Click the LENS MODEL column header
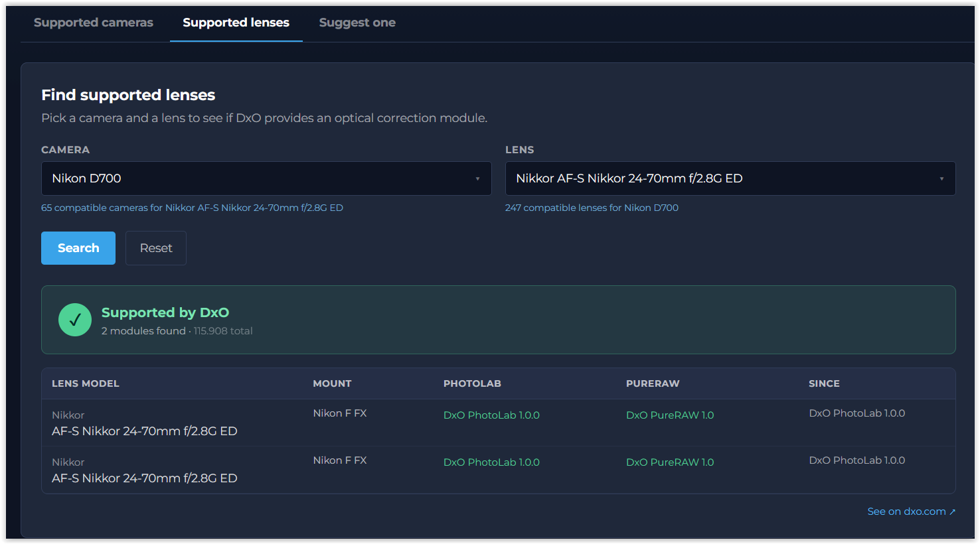 point(86,383)
